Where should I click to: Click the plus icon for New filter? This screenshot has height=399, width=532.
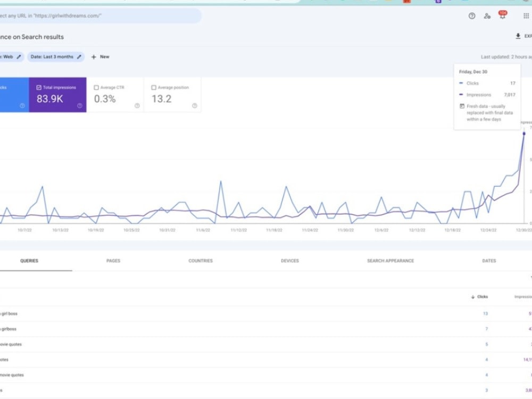click(x=94, y=57)
